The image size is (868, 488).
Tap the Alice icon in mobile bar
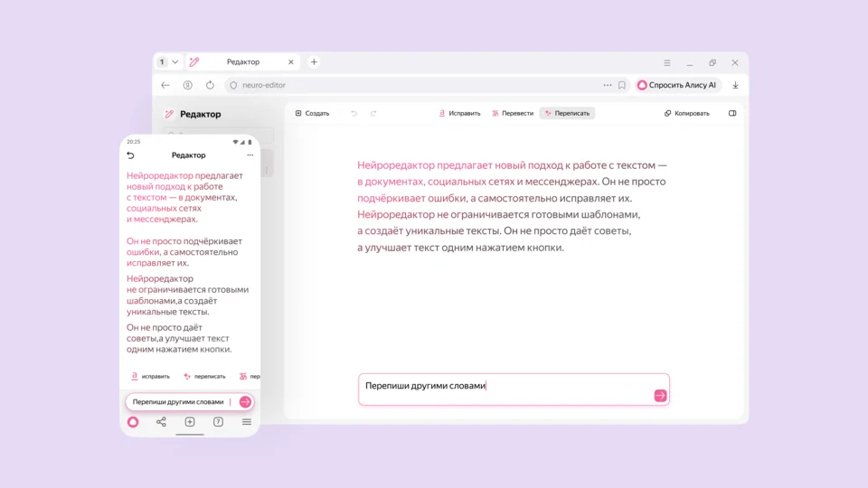[133, 422]
